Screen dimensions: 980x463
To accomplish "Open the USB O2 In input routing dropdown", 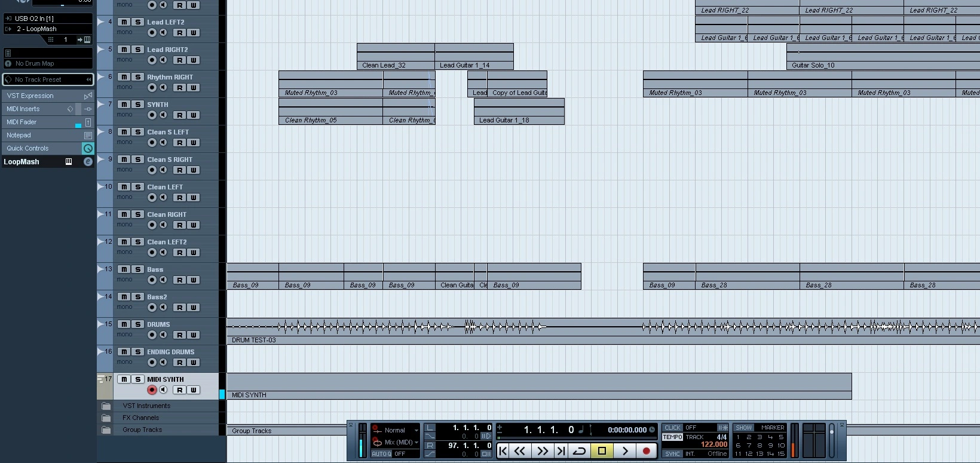I will (x=48, y=19).
